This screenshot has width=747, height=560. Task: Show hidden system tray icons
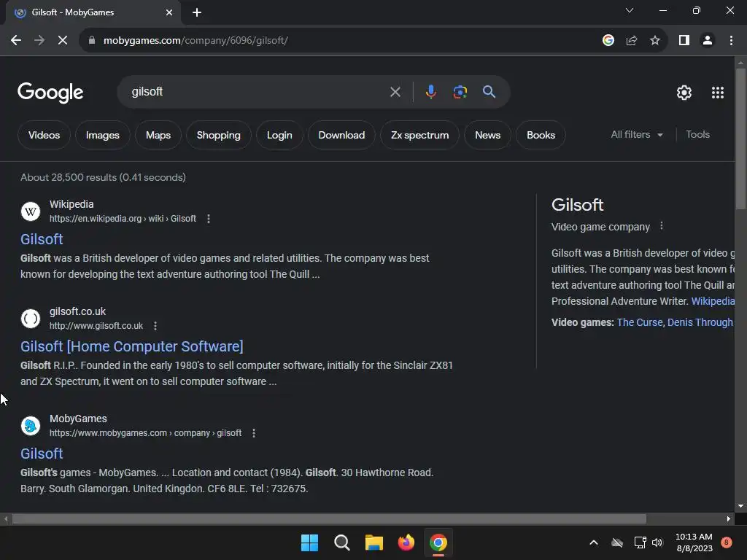[594, 542]
